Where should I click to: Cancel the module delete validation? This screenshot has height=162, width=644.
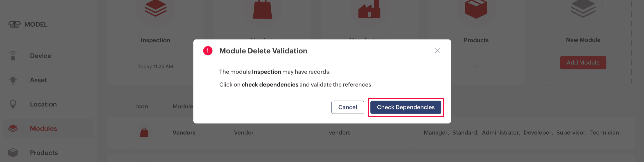tap(347, 107)
